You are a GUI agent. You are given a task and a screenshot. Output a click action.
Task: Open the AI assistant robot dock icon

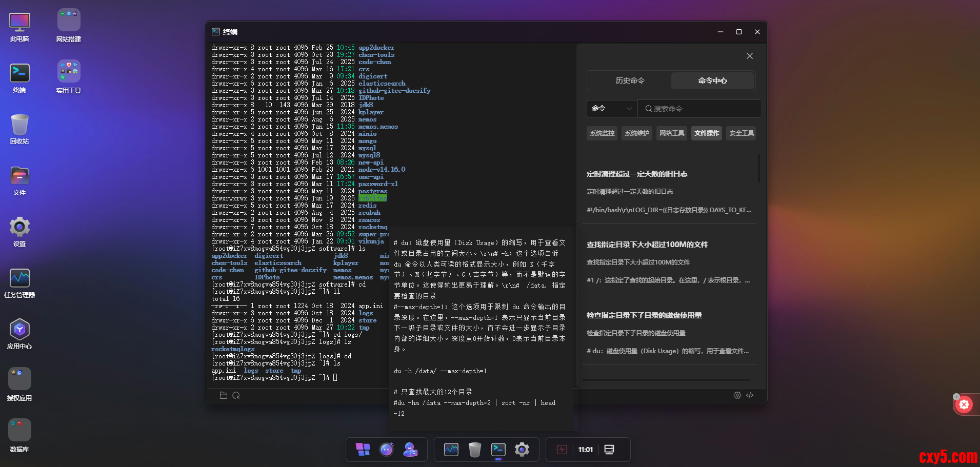click(x=386, y=450)
